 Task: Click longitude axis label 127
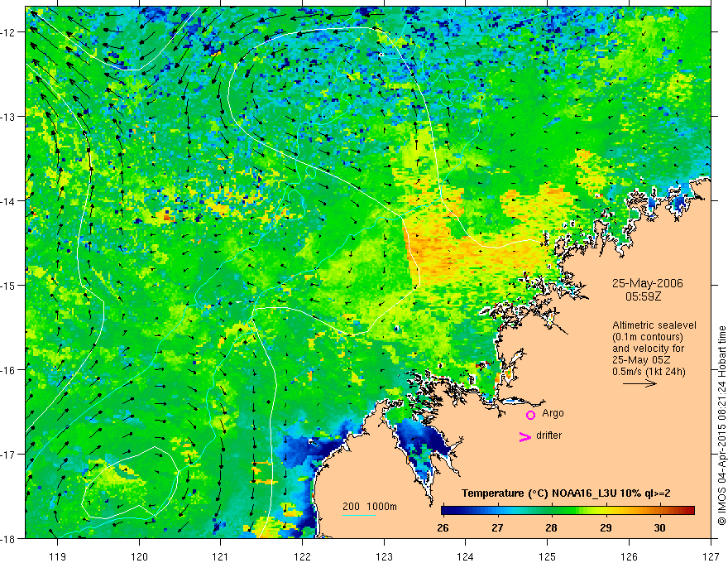tap(711, 556)
